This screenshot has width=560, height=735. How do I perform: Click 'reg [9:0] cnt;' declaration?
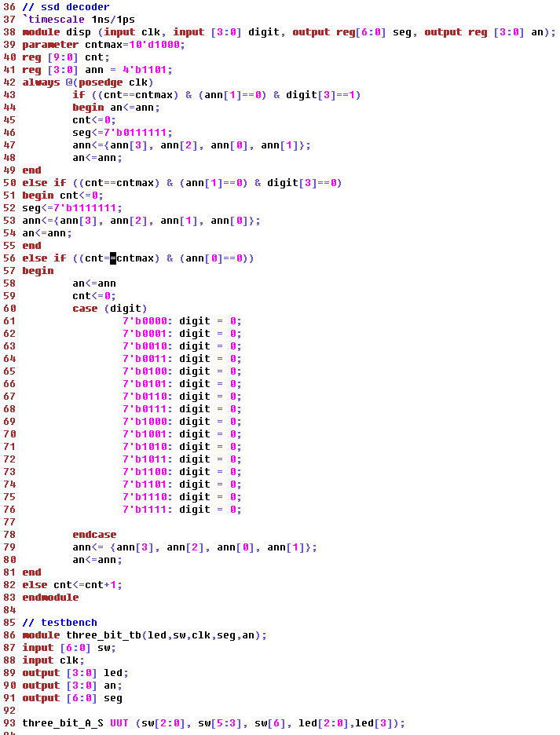coord(66,57)
